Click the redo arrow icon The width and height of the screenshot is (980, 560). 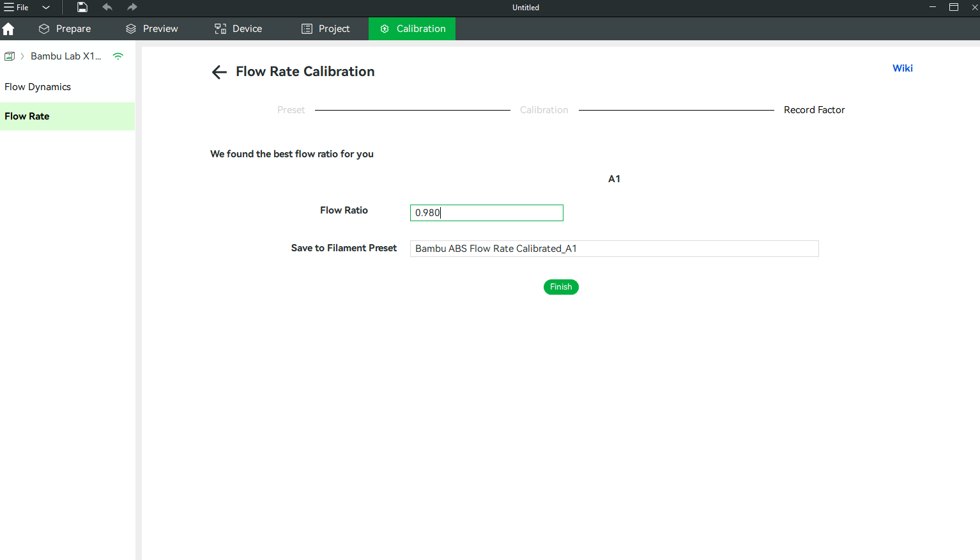(132, 7)
